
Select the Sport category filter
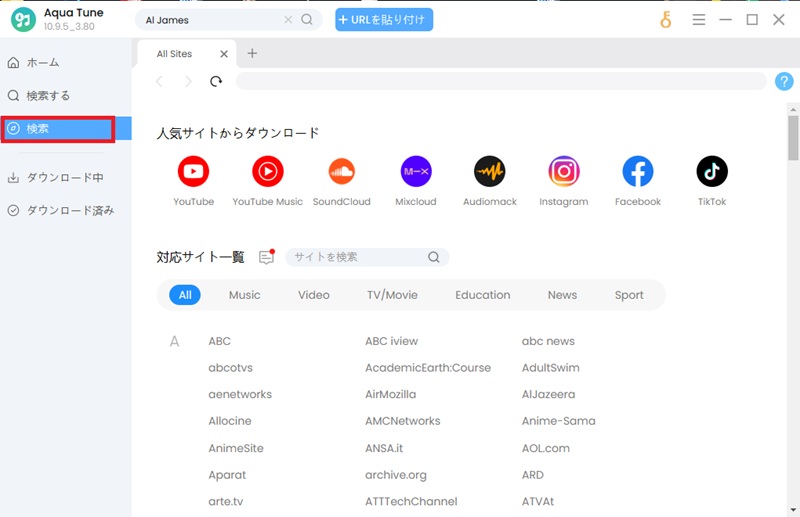[629, 295]
